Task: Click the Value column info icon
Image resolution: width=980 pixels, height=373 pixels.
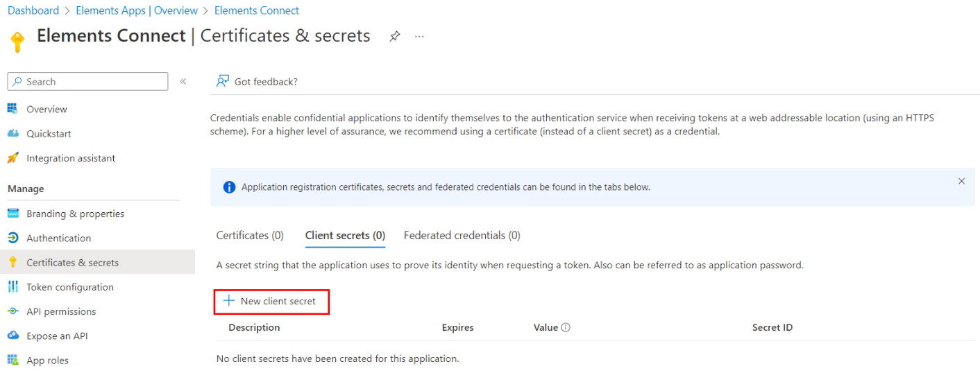Action: pos(566,327)
